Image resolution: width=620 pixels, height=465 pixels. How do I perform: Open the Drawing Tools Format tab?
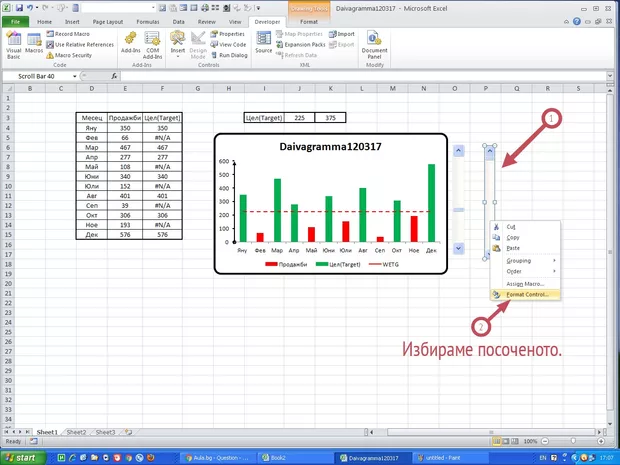click(x=308, y=22)
